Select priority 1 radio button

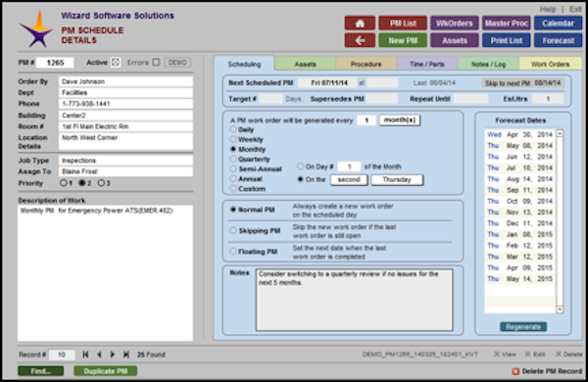point(64,183)
